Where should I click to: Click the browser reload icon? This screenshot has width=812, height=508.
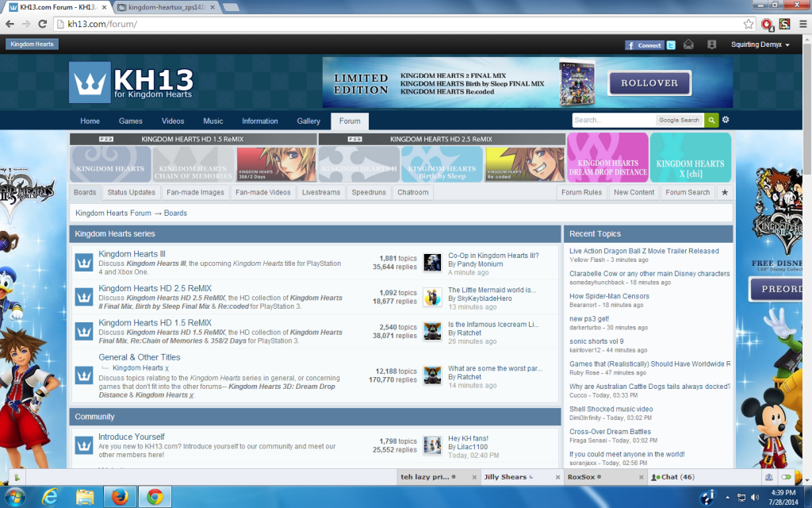43,24
